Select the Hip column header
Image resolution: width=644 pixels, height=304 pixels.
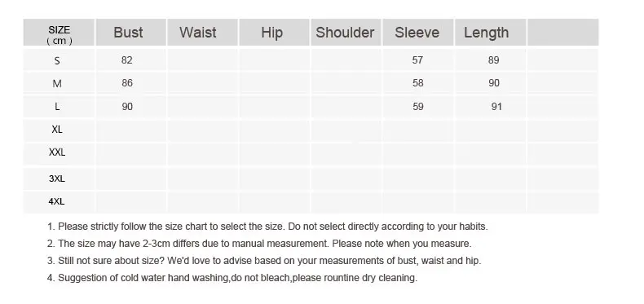click(x=274, y=33)
